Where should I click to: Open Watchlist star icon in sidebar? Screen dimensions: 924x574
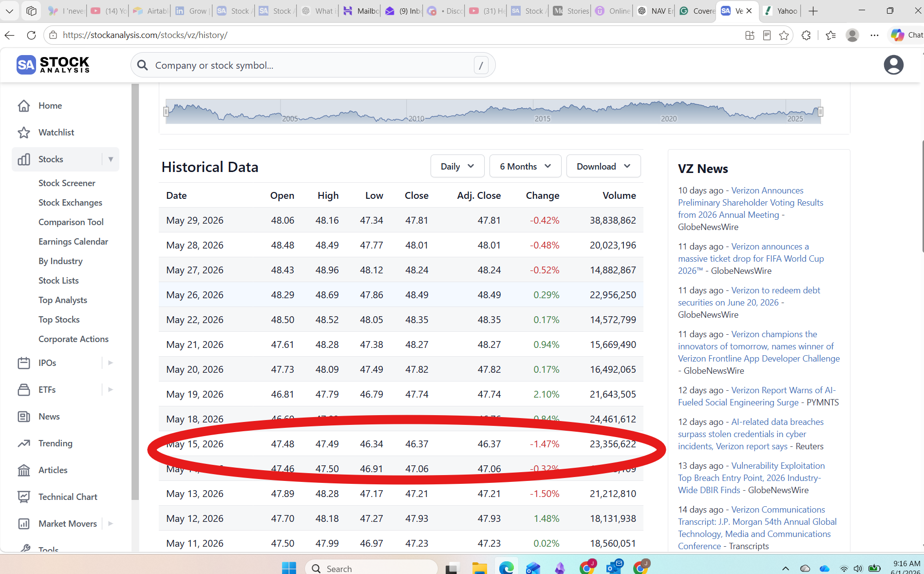[24, 133]
